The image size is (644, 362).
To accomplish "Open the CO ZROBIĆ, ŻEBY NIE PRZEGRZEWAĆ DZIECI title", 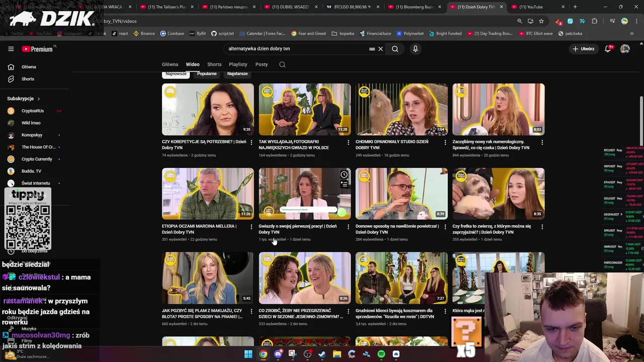I will [301, 314].
